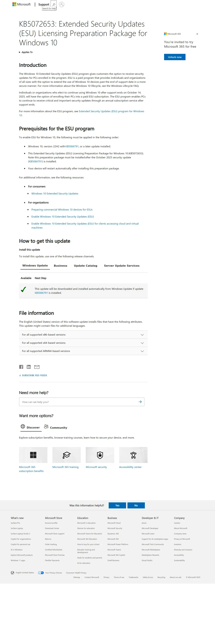Open Microsoft 365 training graduation cap tile
This screenshot has width=215, height=644.
tap(66, 455)
